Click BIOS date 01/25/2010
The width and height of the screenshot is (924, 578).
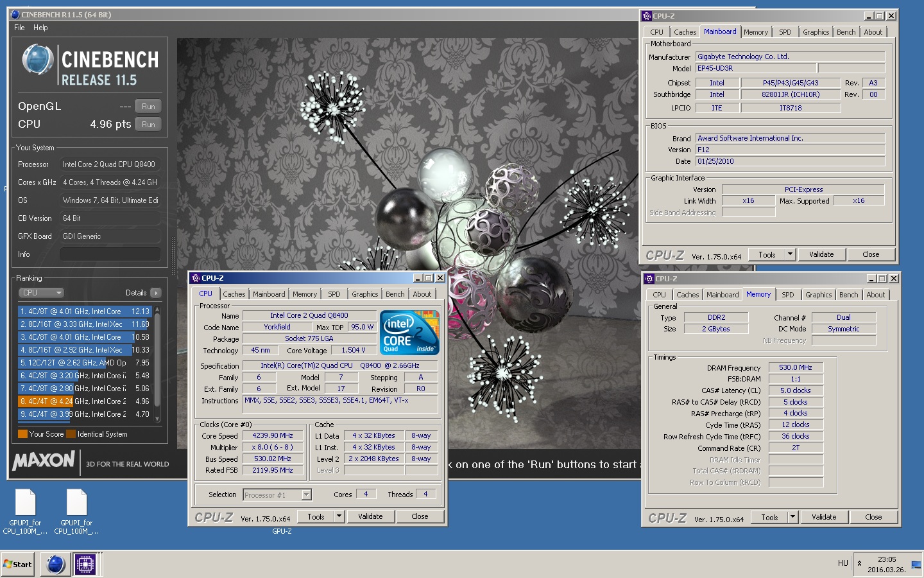coord(790,161)
